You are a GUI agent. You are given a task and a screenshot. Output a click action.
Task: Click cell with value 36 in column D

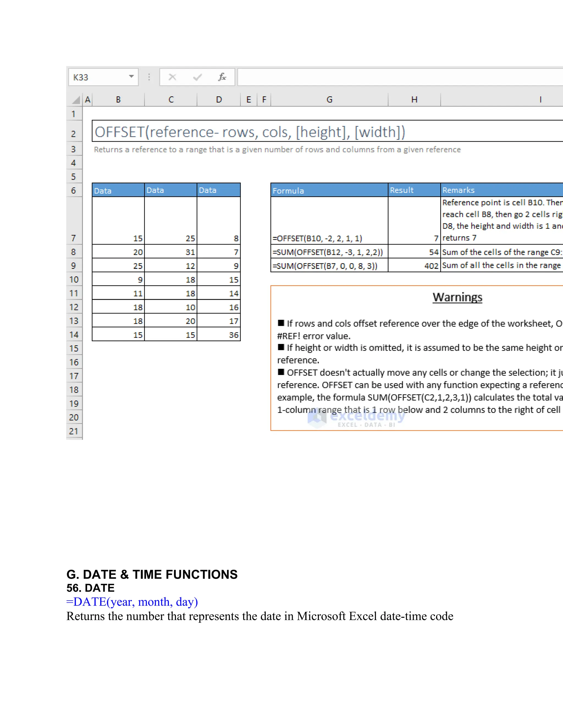[219, 335]
